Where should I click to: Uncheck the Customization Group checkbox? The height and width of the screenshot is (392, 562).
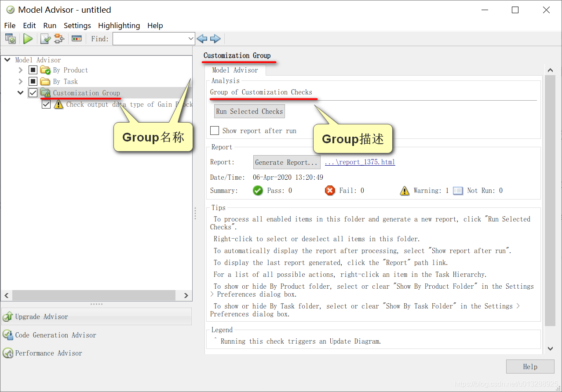tap(33, 93)
